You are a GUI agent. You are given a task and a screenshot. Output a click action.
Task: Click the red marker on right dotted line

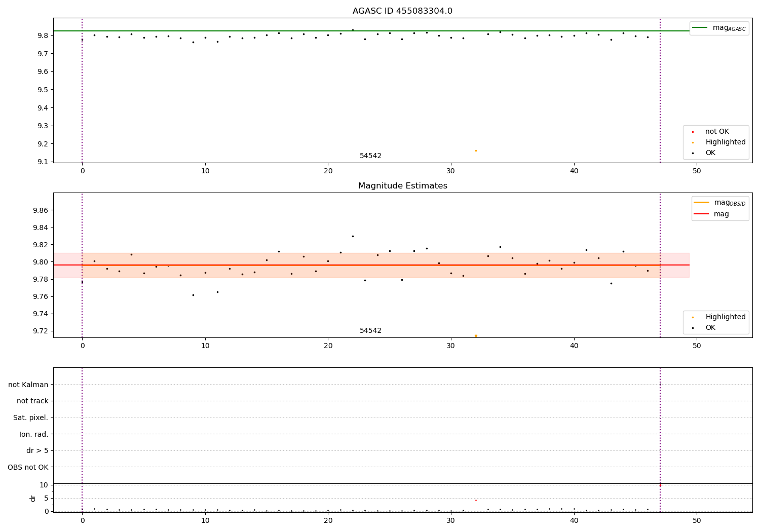[660, 485]
